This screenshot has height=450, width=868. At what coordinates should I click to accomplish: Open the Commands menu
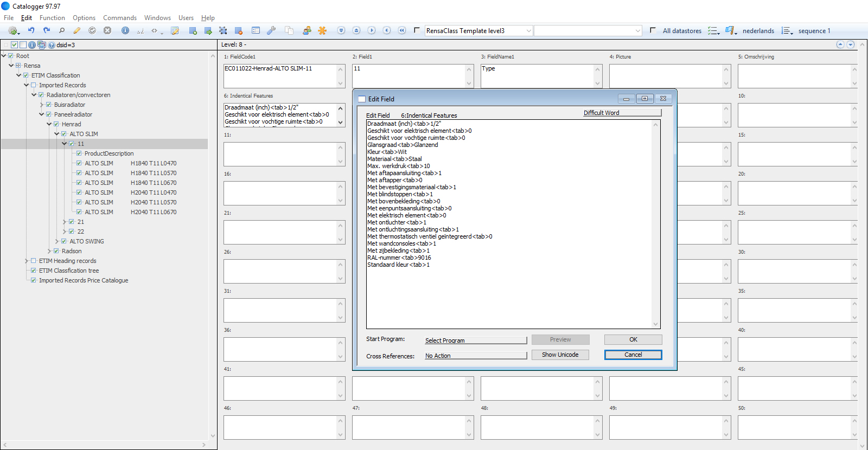120,18
